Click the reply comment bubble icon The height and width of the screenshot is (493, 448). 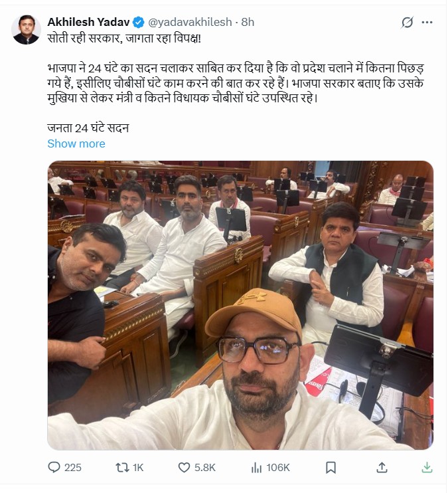[x=54, y=467]
